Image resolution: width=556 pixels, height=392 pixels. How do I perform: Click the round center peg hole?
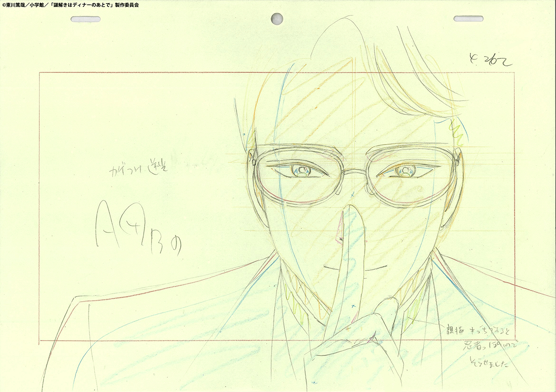pos(277,18)
